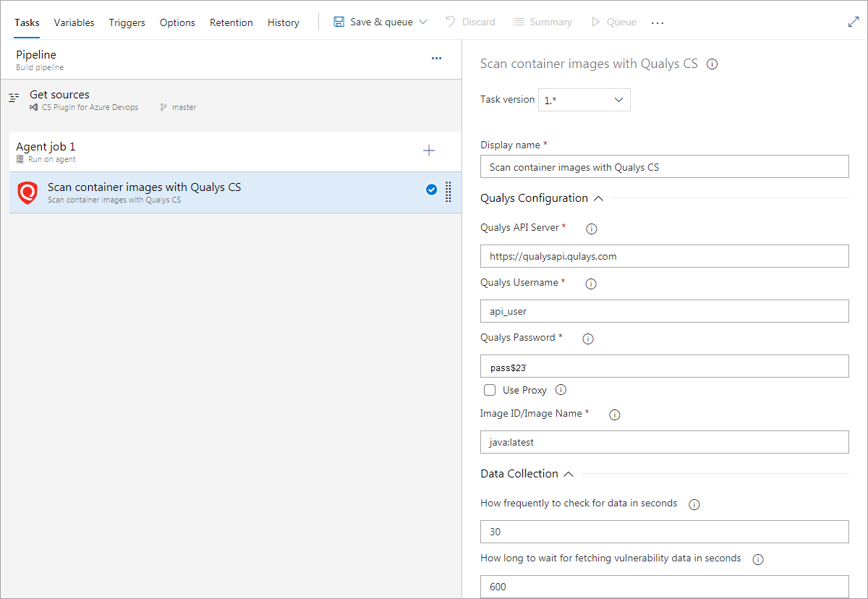Open info for Scan container images title
This screenshot has height=599, width=868.
pos(712,64)
